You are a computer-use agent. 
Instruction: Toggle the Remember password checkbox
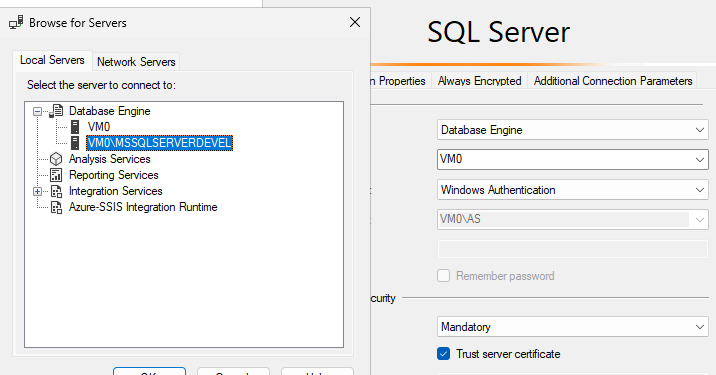tap(443, 275)
